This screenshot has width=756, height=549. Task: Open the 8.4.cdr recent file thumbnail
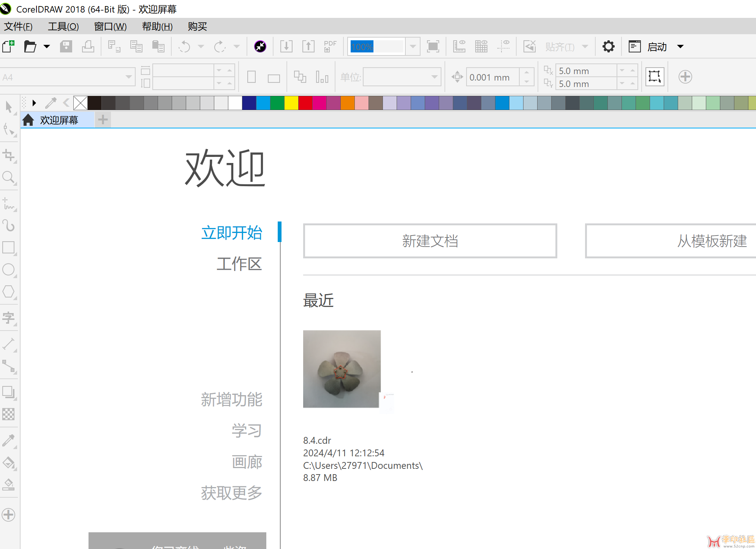(342, 369)
